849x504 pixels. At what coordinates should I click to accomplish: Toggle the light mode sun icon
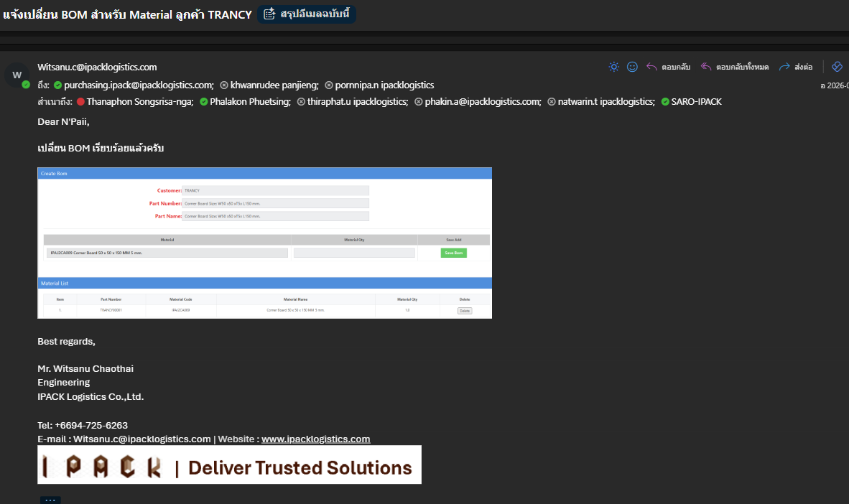coord(613,67)
